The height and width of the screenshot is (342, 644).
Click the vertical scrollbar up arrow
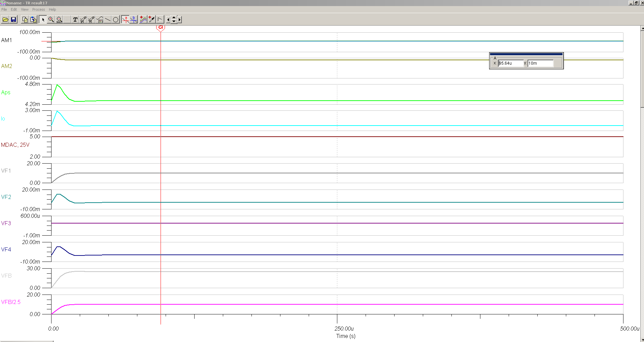[642, 28]
